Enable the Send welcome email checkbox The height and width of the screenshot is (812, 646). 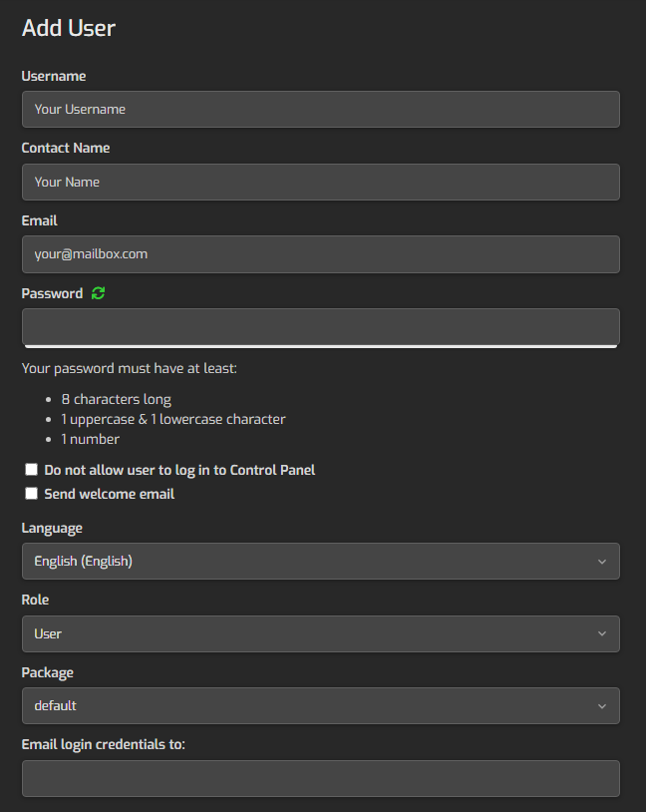pos(32,494)
